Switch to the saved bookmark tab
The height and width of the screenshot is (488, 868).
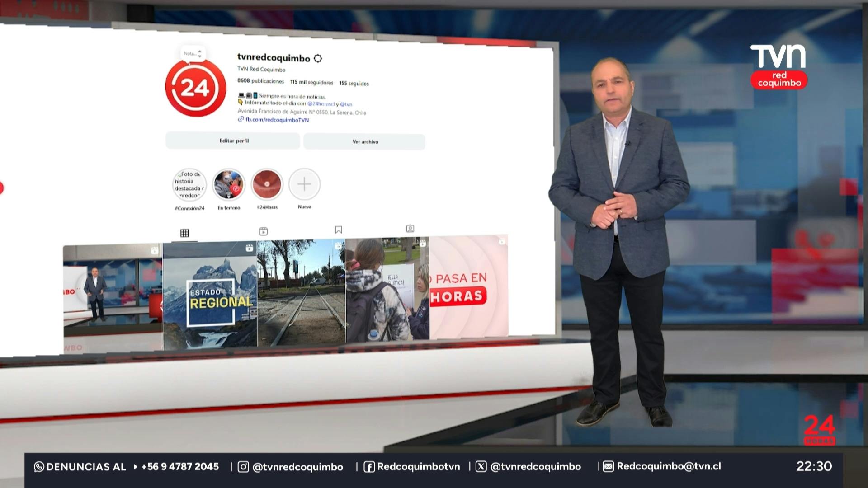click(x=338, y=230)
